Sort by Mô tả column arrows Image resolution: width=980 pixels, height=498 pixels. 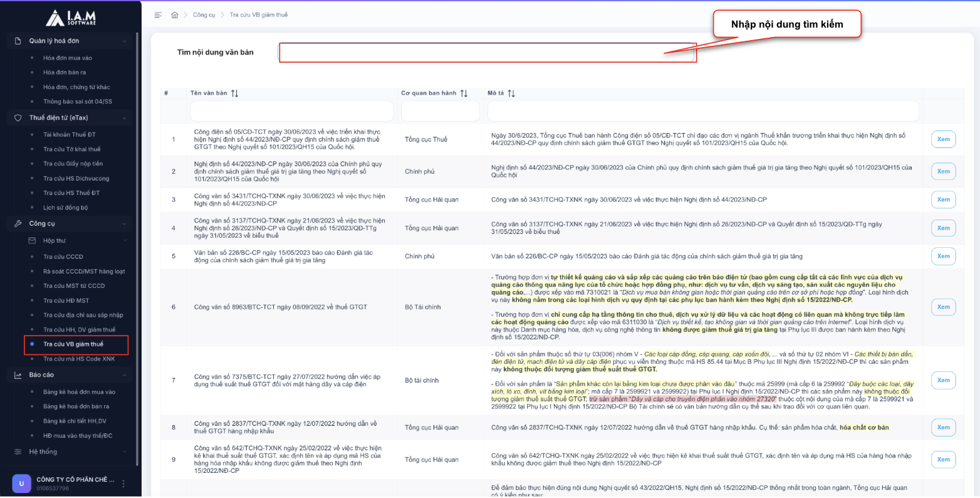511,93
